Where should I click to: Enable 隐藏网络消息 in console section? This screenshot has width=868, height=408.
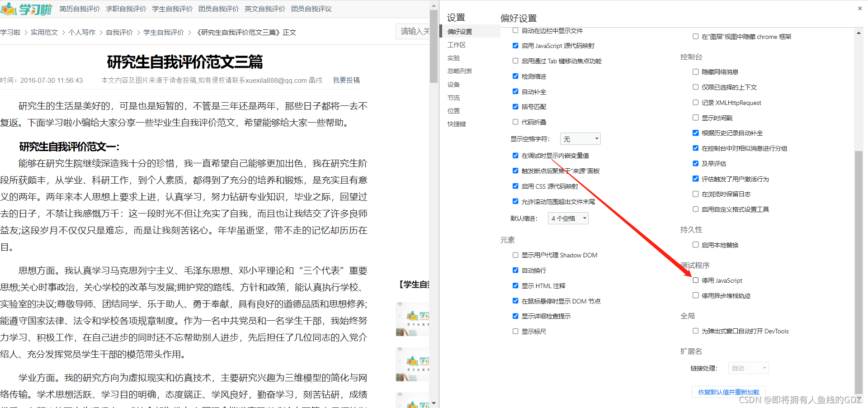[x=696, y=72]
